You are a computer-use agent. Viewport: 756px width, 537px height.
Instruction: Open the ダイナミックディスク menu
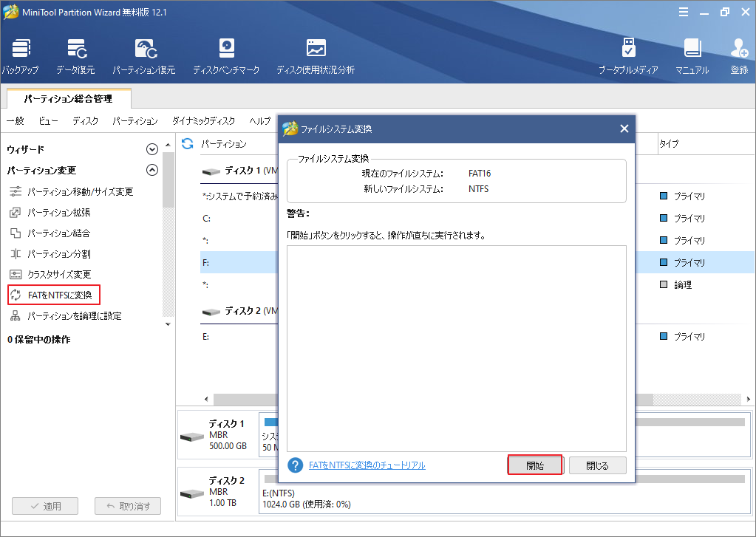click(x=203, y=121)
